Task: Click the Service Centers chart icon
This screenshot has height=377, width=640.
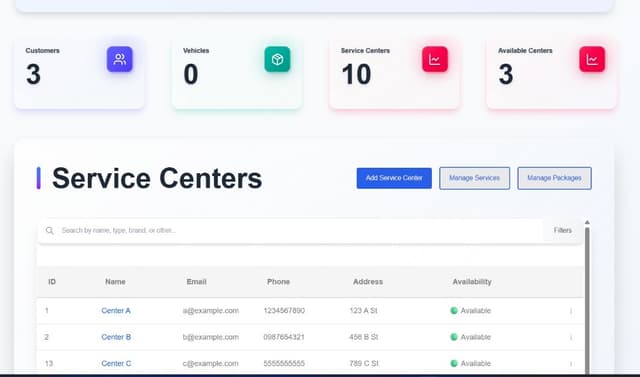Action: click(x=435, y=59)
